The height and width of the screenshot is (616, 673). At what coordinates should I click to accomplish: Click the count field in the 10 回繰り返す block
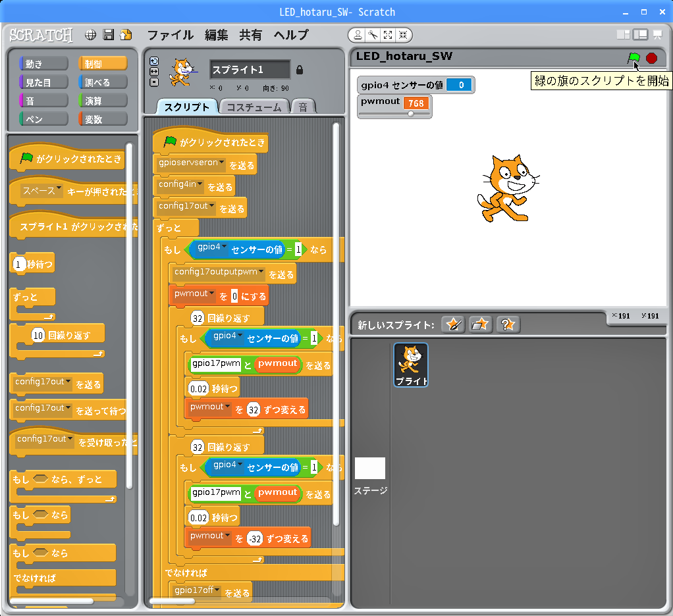pos(38,336)
